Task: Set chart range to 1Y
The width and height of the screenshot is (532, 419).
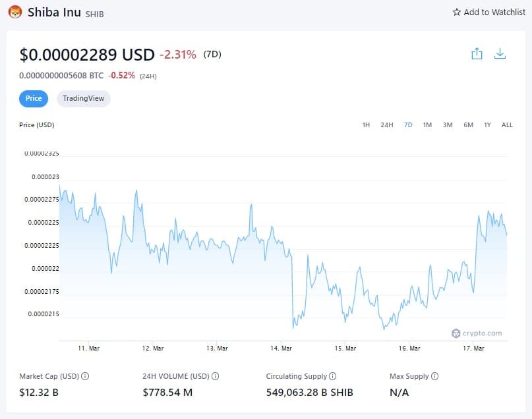Action: coord(488,125)
